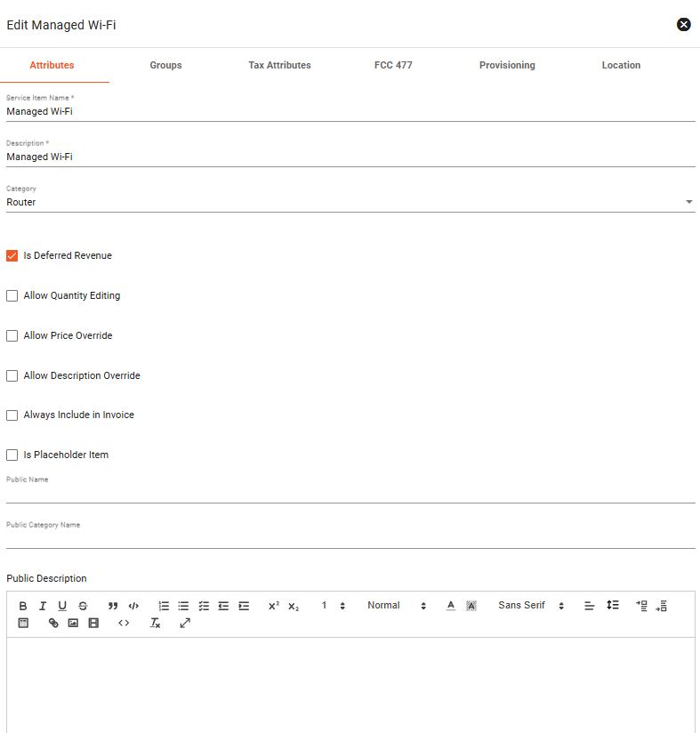The width and height of the screenshot is (700, 733).
Task: Decrease indent in the editor
Action: 223,606
